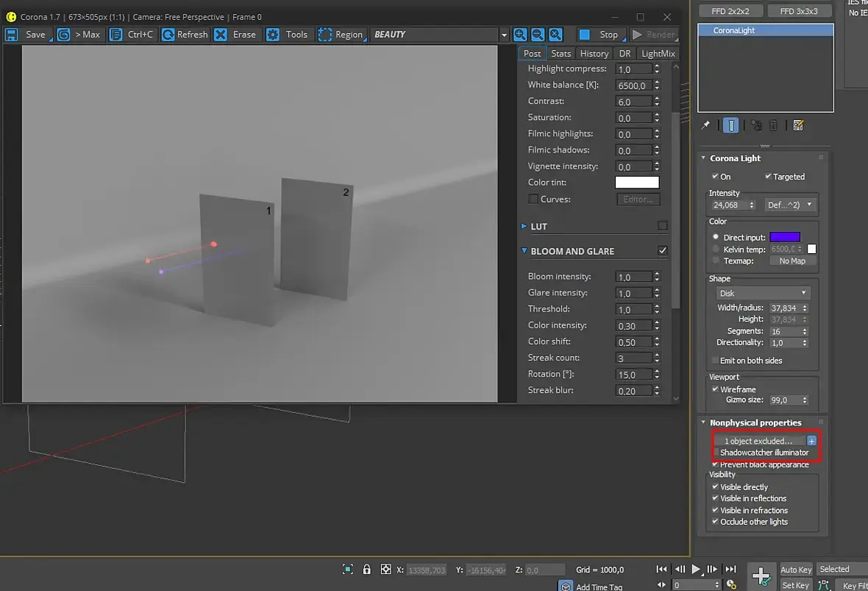Click the Erase icon in the render toolbar
868x591 pixels.
coord(221,35)
